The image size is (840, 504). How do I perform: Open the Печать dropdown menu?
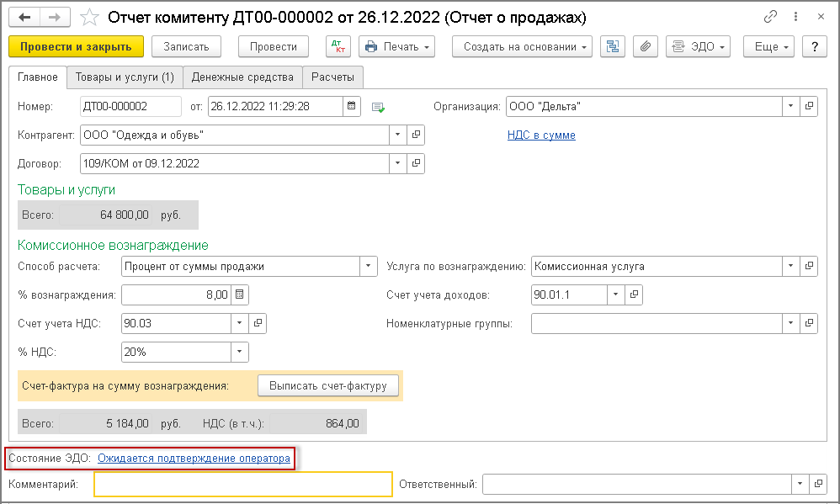pyautogui.click(x=396, y=46)
